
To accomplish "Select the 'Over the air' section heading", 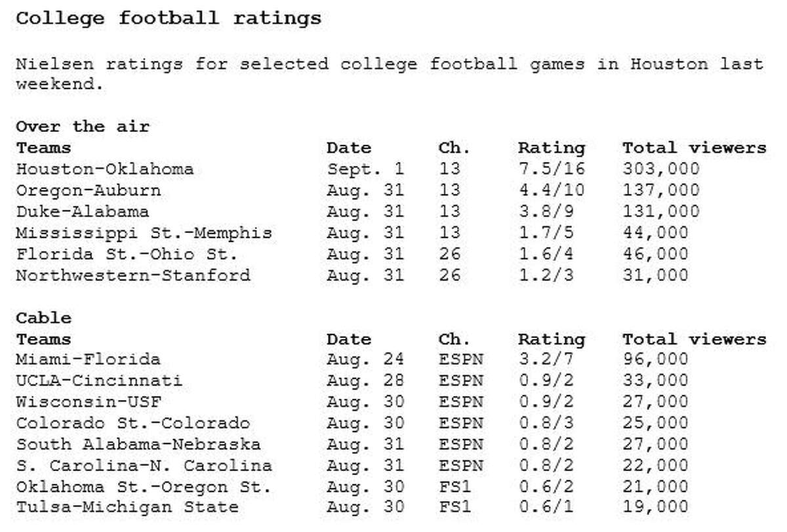I will (x=83, y=127).
